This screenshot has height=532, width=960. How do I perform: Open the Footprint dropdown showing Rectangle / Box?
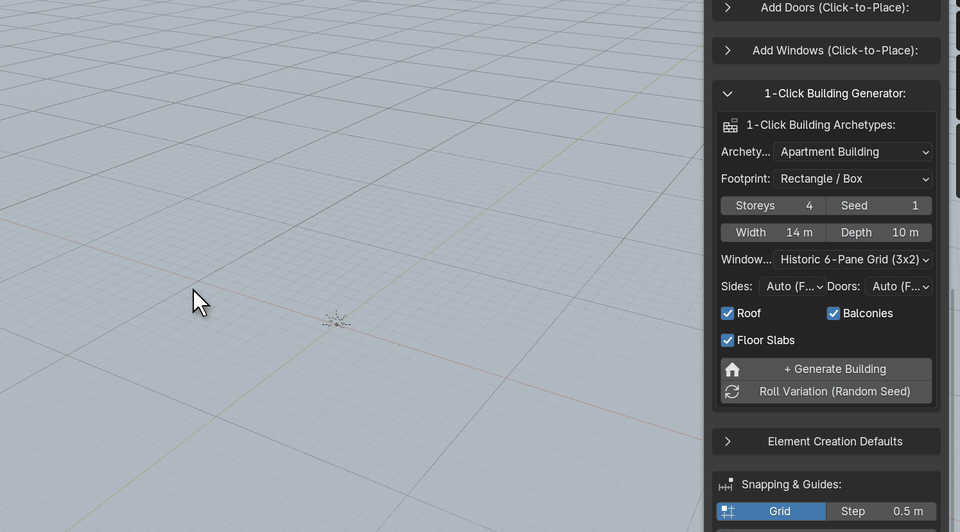tap(853, 179)
